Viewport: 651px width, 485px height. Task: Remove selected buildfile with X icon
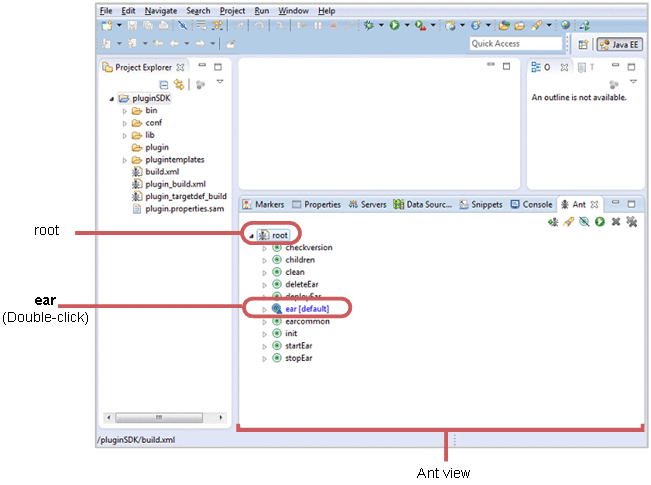pyautogui.click(x=615, y=221)
